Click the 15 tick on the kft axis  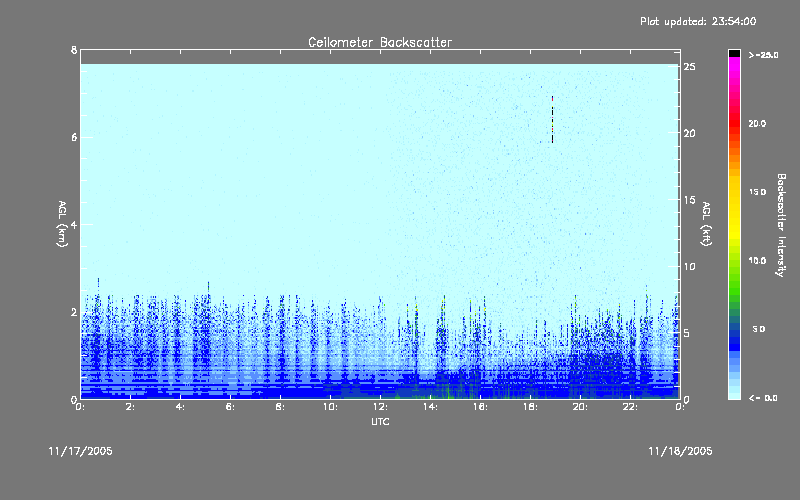(x=690, y=200)
